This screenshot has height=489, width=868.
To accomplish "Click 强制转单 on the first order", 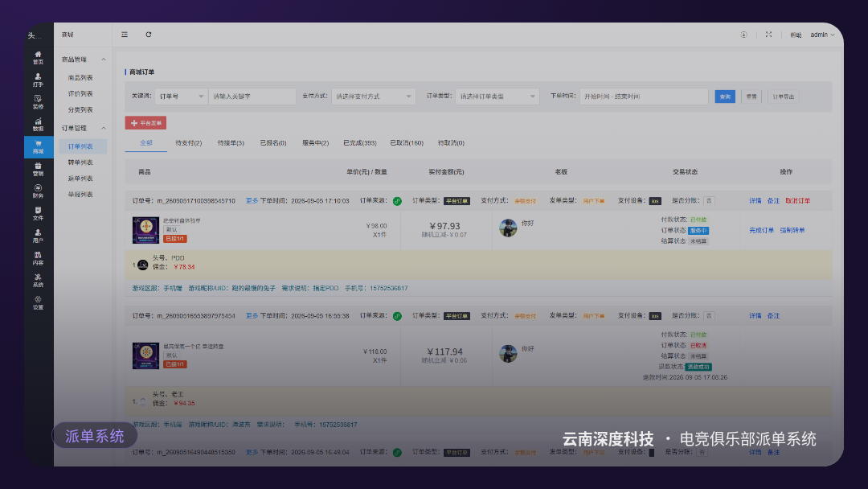I will [x=792, y=230].
